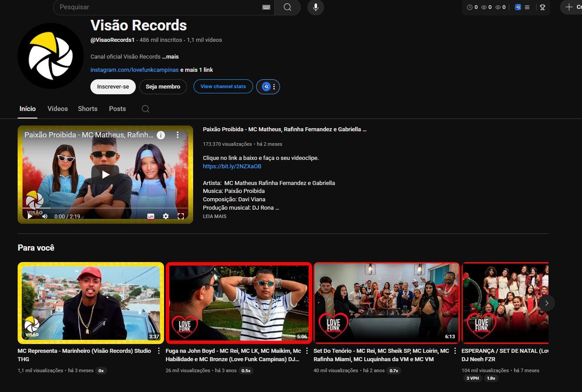Enter fullscreen on featured video

[x=181, y=216]
